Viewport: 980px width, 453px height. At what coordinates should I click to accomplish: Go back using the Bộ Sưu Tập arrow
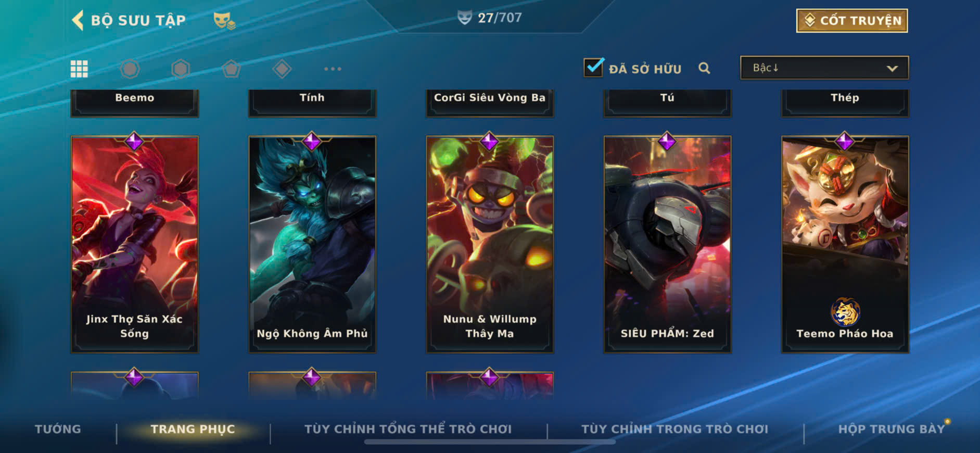click(78, 20)
